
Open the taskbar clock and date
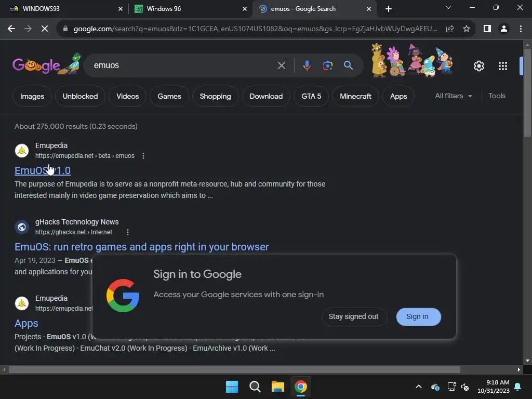point(494,387)
